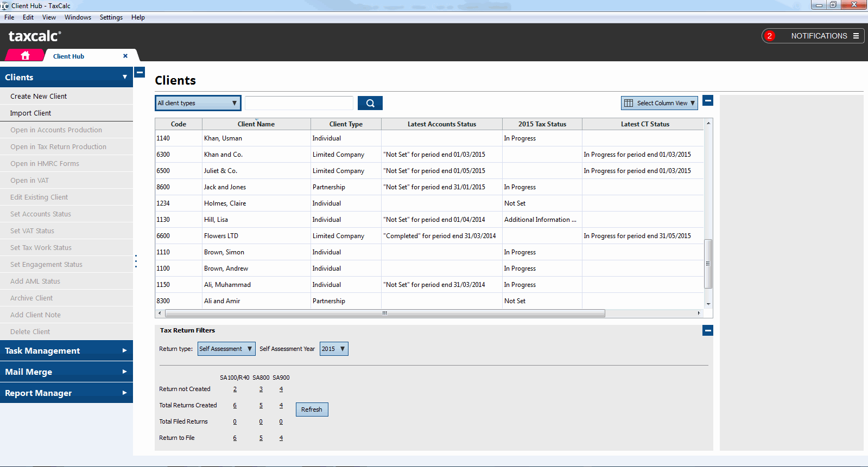Viewport: 868px width, 467px height.
Task: Expand the Mail Merge section
Action: click(66, 372)
